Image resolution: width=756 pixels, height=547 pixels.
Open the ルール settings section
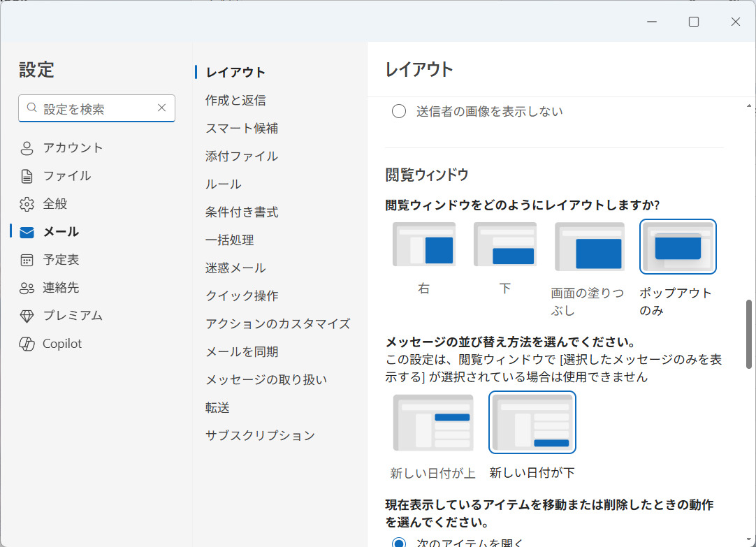pyautogui.click(x=224, y=184)
